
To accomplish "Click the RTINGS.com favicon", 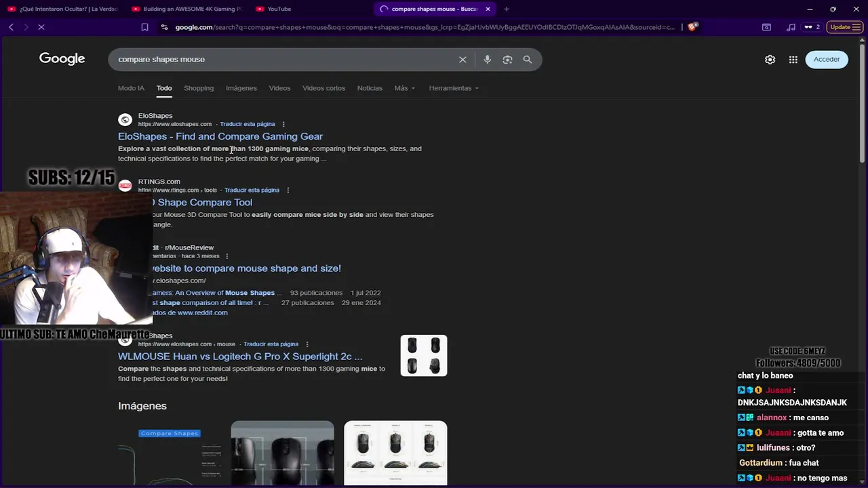I will click(x=125, y=186).
